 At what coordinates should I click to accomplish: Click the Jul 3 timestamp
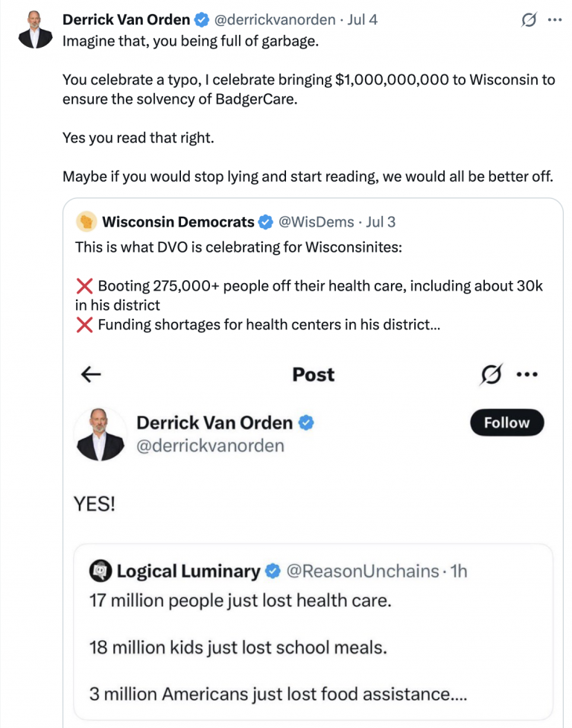click(381, 222)
